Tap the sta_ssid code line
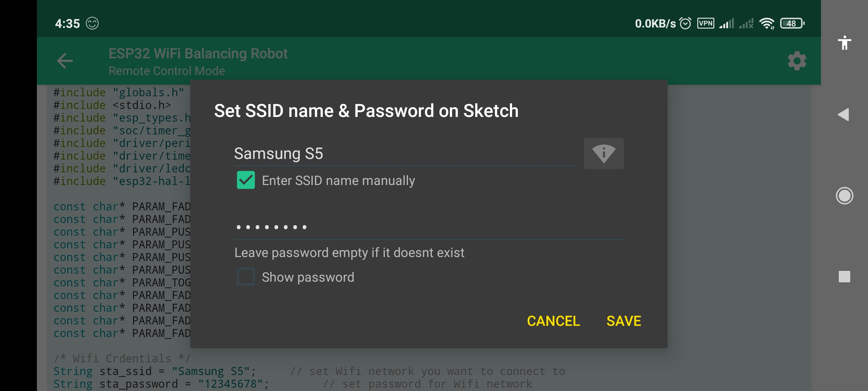 pos(155,371)
